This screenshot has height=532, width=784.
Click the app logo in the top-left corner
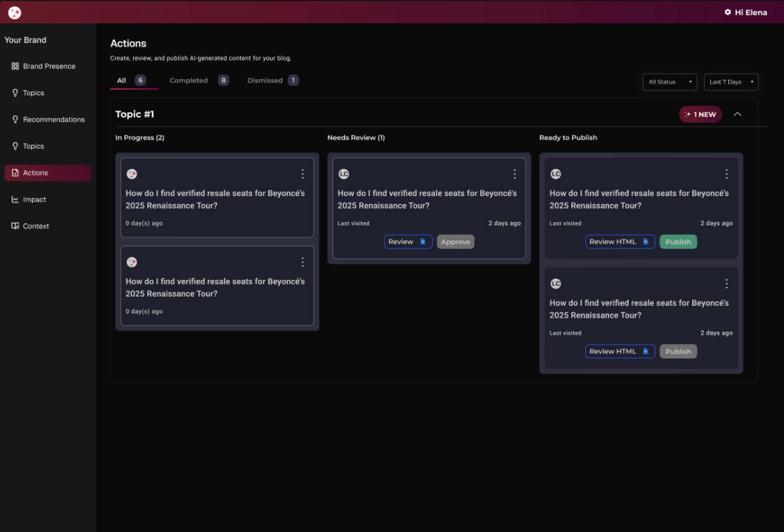pyautogui.click(x=15, y=12)
